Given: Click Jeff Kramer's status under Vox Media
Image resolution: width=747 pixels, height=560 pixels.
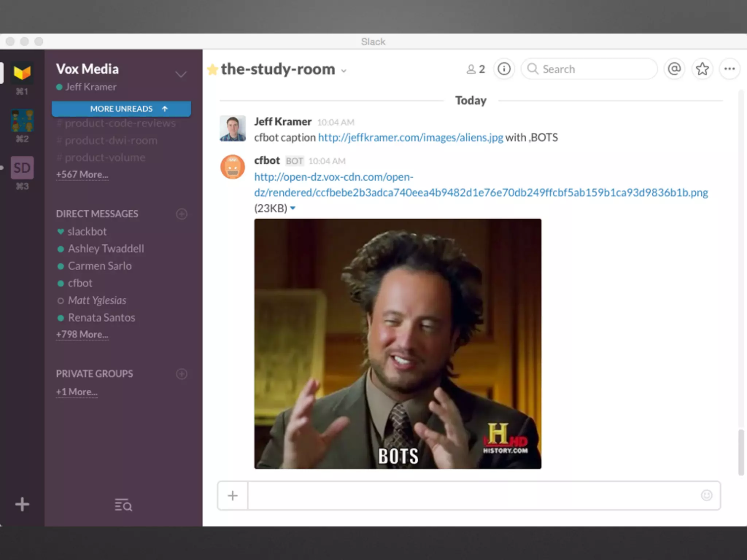Looking at the screenshot, I should 86,87.
